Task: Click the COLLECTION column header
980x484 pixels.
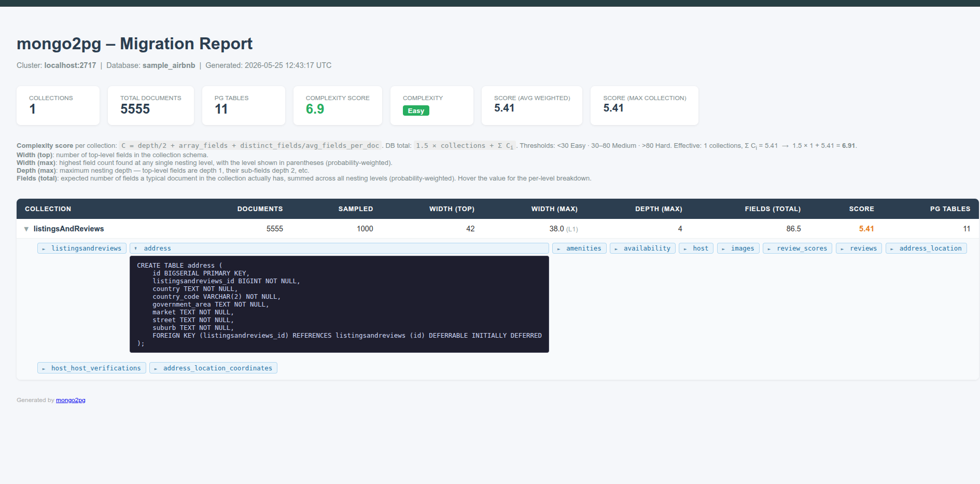Action: click(48, 209)
